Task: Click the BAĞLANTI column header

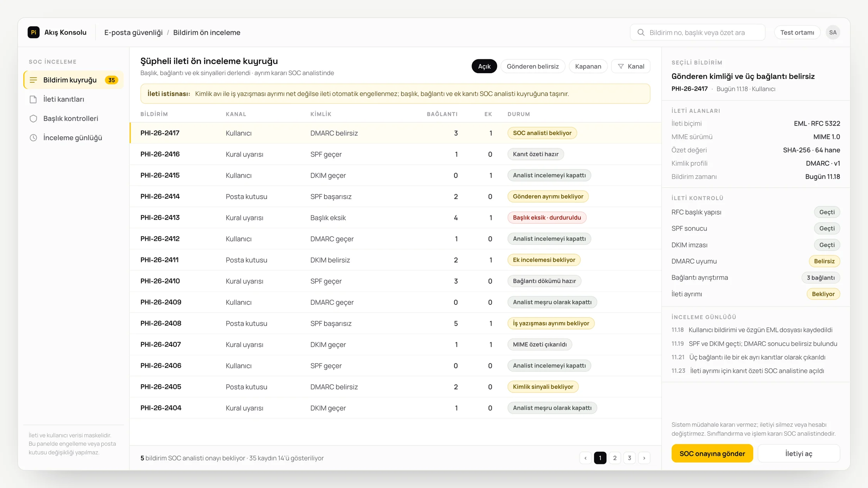Action: (442, 114)
